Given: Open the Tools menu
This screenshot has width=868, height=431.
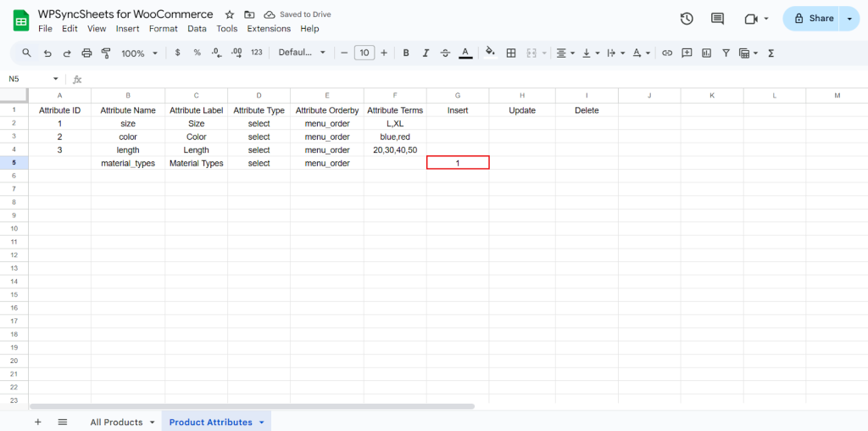Looking at the screenshot, I should pyautogui.click(x=227, y=29).
